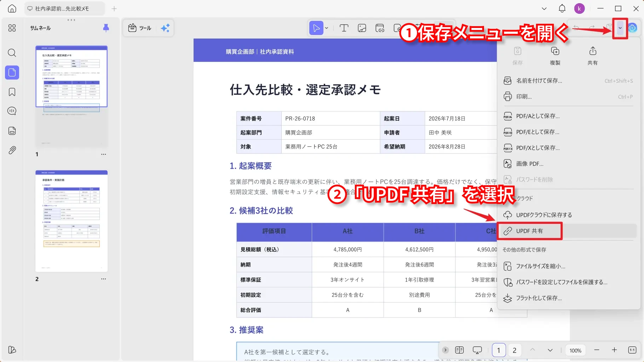Choose 印刷... menu entry
644x362 pixels.
click(x=568, y=97)
